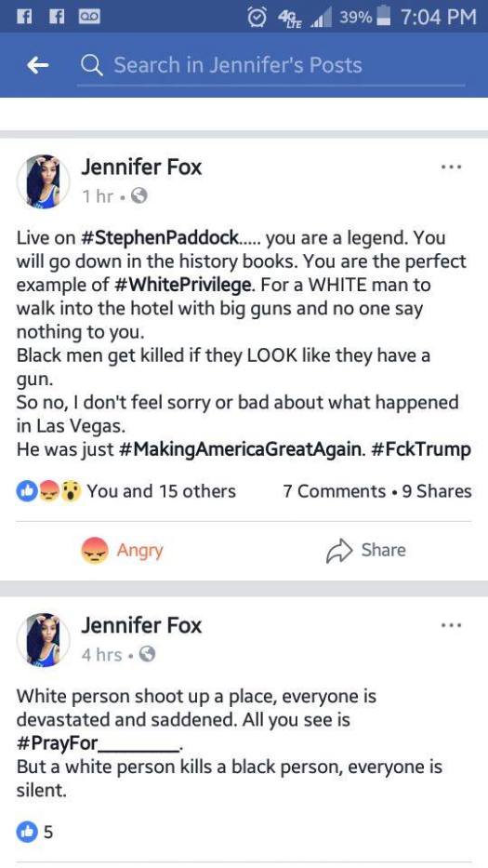This screenshot has height=868, width=488.
Task: View 9 Shares list
Action: 437,491
